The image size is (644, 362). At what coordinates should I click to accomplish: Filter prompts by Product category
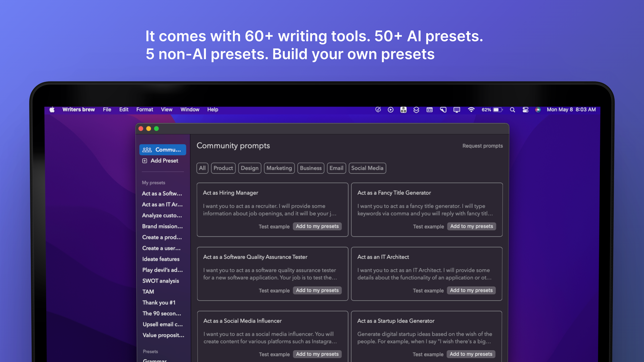(x=223, y=168)
